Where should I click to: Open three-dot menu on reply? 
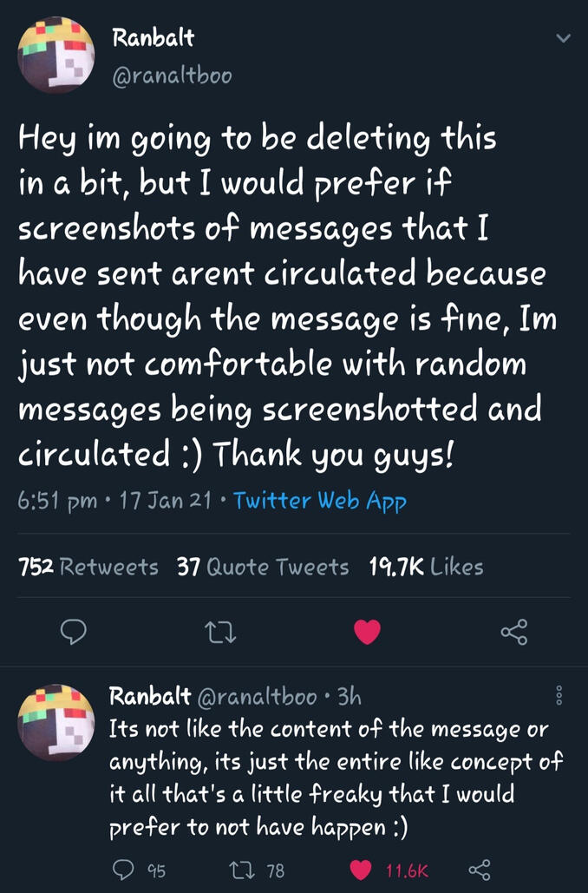(x=559, y=695)
